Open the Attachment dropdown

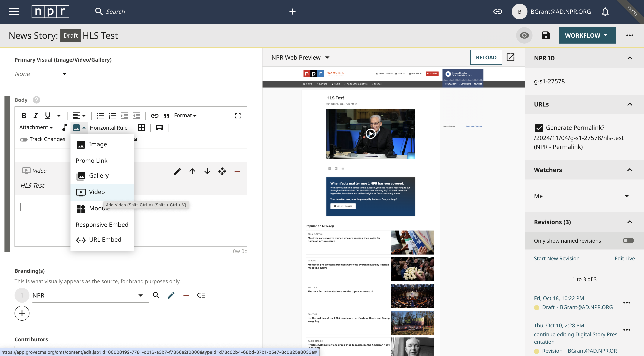(x=36, y=127)
